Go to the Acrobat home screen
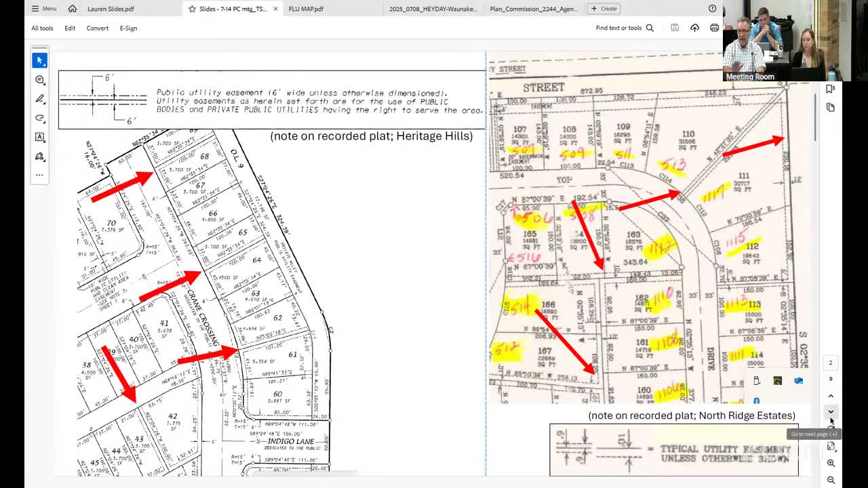The image size is (868, 488). coord(73,9)
